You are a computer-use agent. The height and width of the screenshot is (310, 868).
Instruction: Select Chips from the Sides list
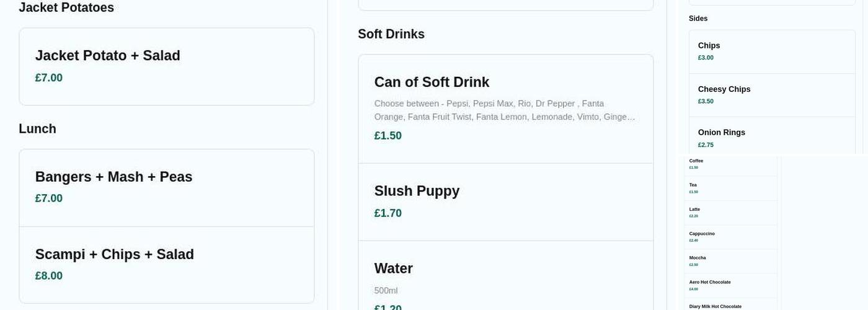pyautogui.click(x=771, y=51)
